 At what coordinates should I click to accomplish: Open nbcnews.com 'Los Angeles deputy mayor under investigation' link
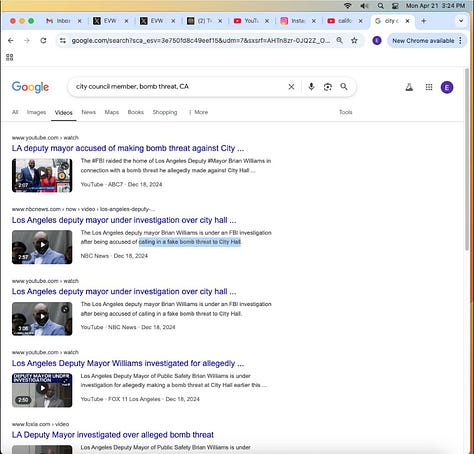[x=124, y=220]
